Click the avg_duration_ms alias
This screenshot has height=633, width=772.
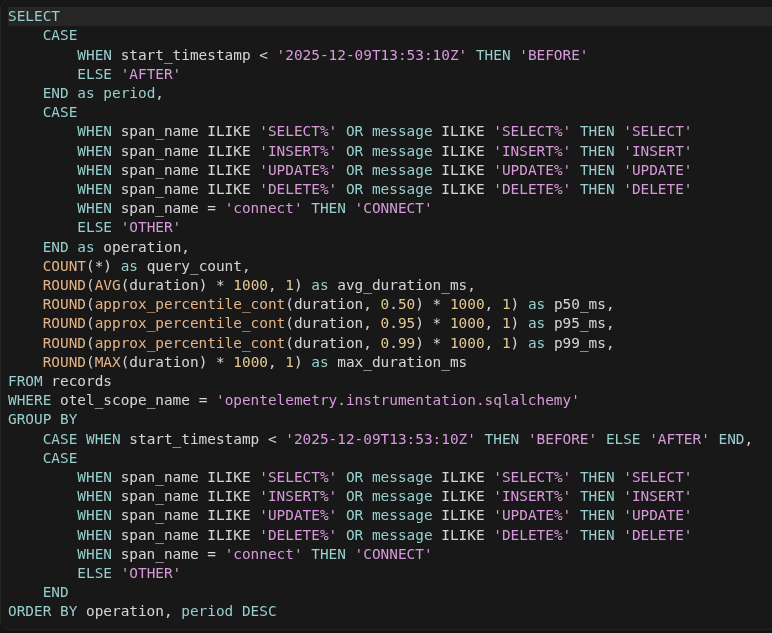(x=402, y=285)
